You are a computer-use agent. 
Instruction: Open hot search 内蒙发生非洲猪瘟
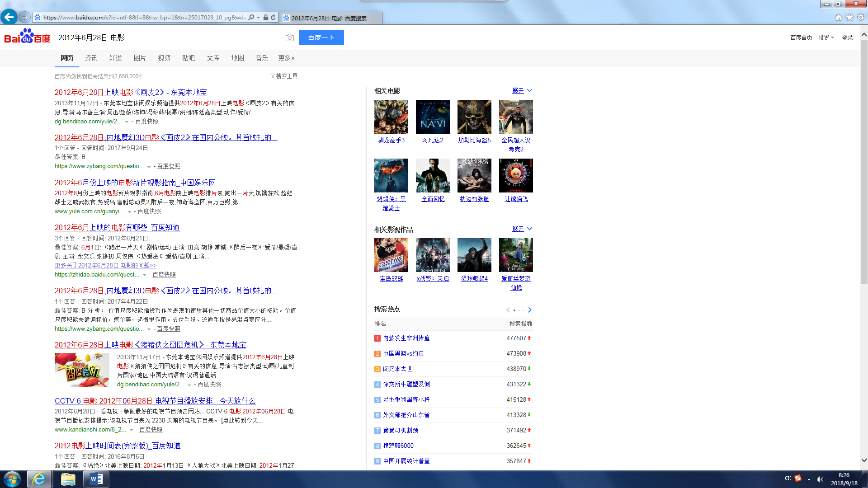point(406,338)
